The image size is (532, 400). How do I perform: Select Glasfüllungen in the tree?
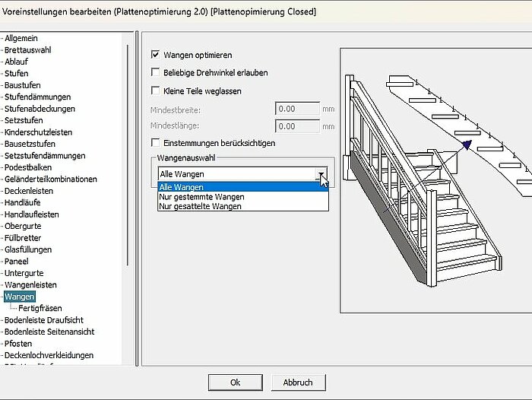(x=28, y=249)
